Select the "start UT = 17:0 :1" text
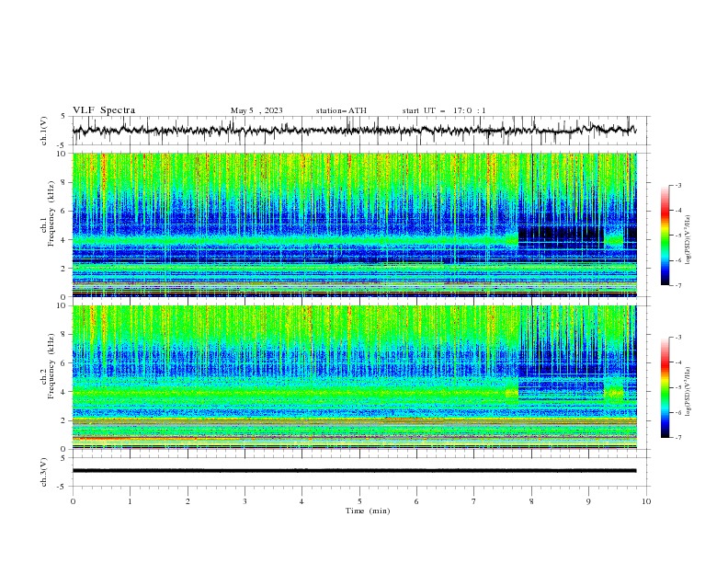Screen dimensions: 728x563 click(444, 110)
